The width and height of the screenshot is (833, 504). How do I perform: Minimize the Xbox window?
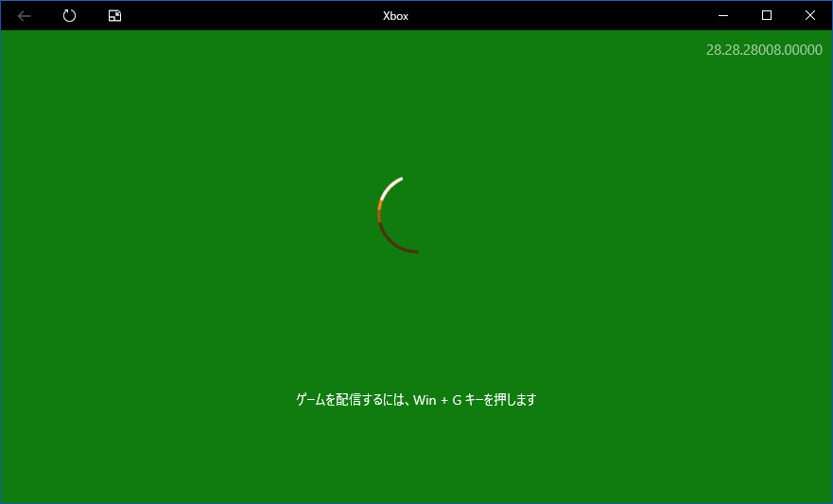click(723, 15)
